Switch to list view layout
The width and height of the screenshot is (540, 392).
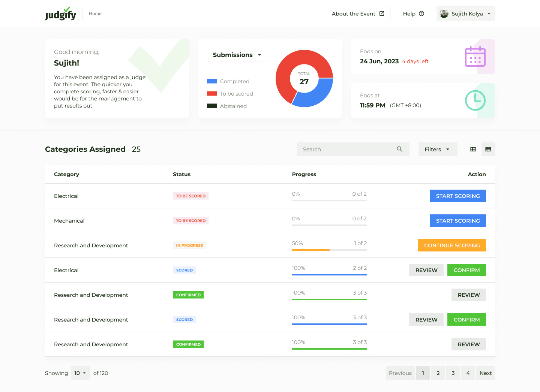coord(488,149)
